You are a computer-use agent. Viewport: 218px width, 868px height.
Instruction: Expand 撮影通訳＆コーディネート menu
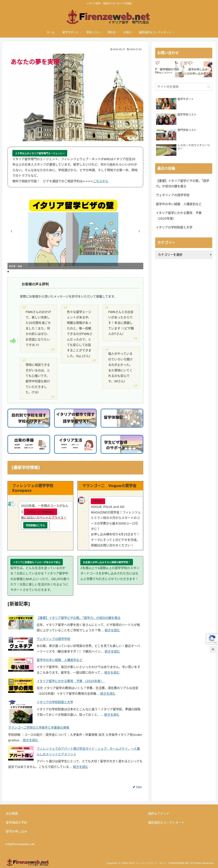coord(156,32)
